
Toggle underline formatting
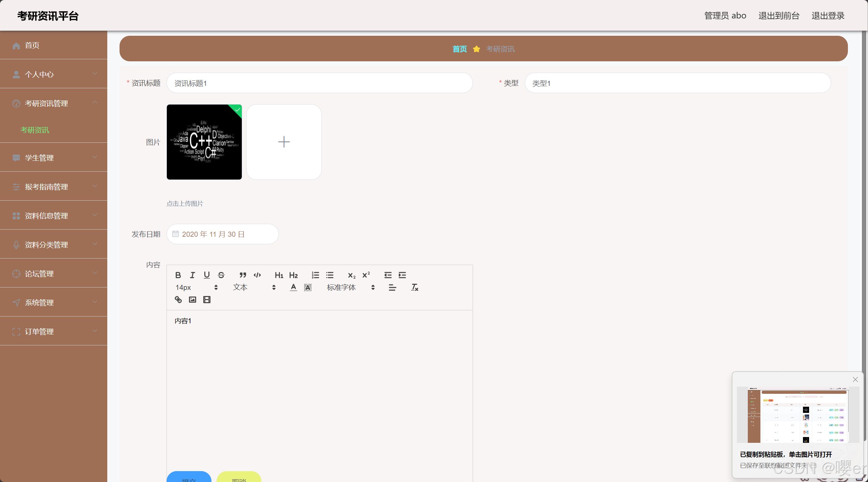(207, 275)
